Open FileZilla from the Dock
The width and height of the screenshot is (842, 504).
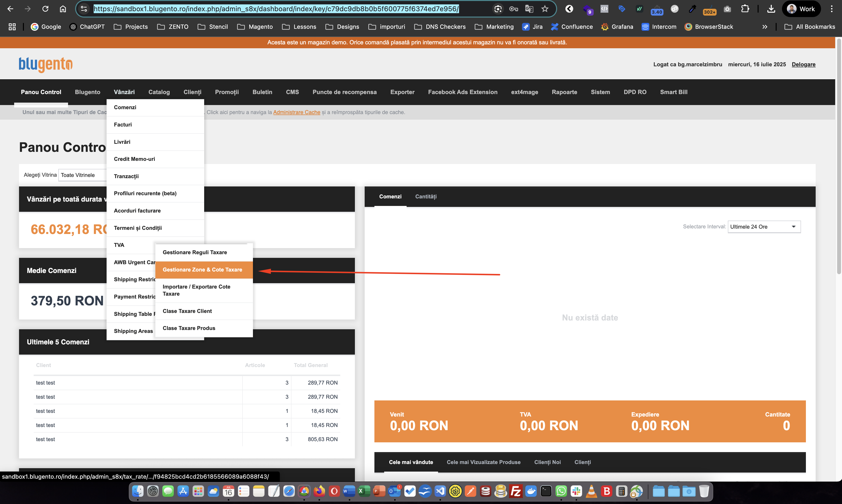point(516,491)
